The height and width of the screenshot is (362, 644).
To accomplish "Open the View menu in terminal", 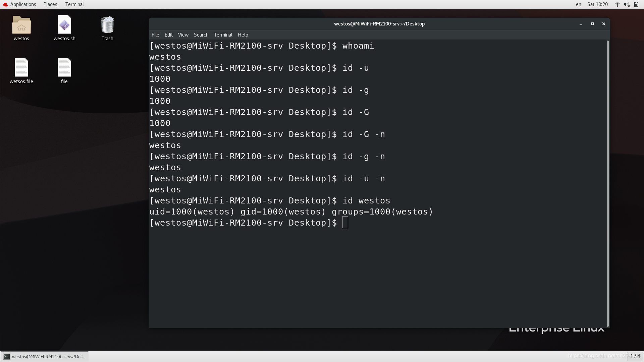I will [183, 35].
